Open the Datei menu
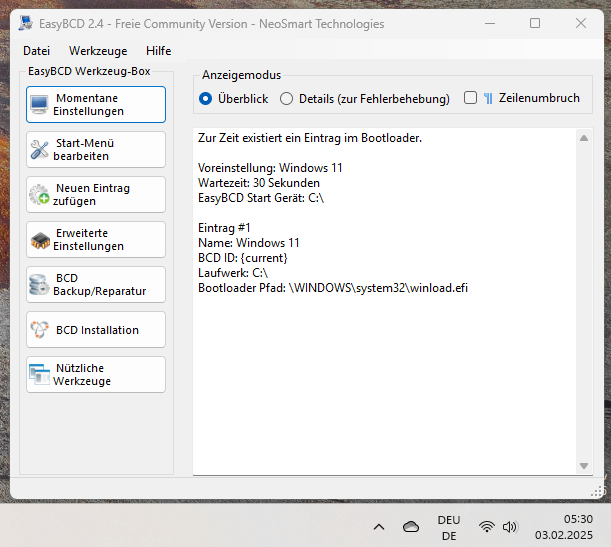The image size is (611, 547). point(37,51)
